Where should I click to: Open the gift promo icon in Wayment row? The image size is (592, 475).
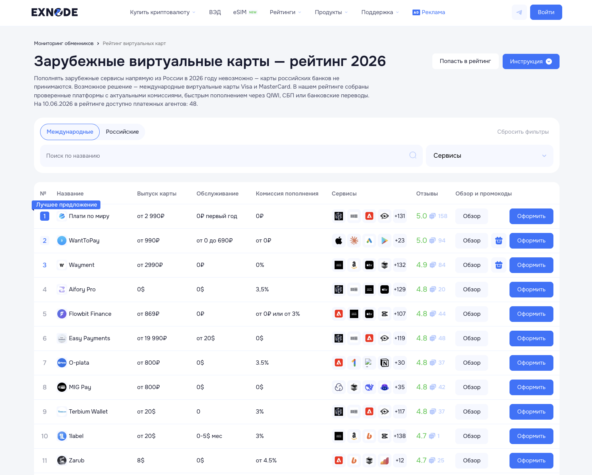[x=499, y=265]
